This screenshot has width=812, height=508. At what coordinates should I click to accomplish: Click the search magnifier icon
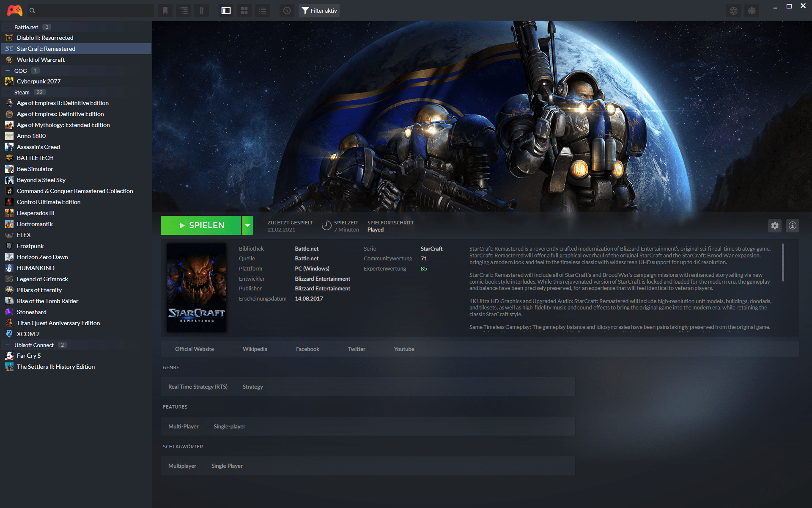[x=32, y=11]
